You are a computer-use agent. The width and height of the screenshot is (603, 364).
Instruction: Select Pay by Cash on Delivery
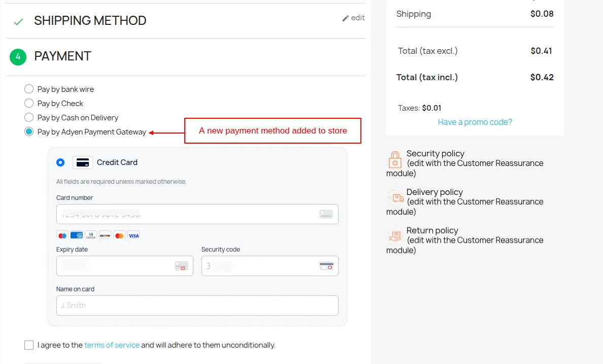click(x=29, y=117)
